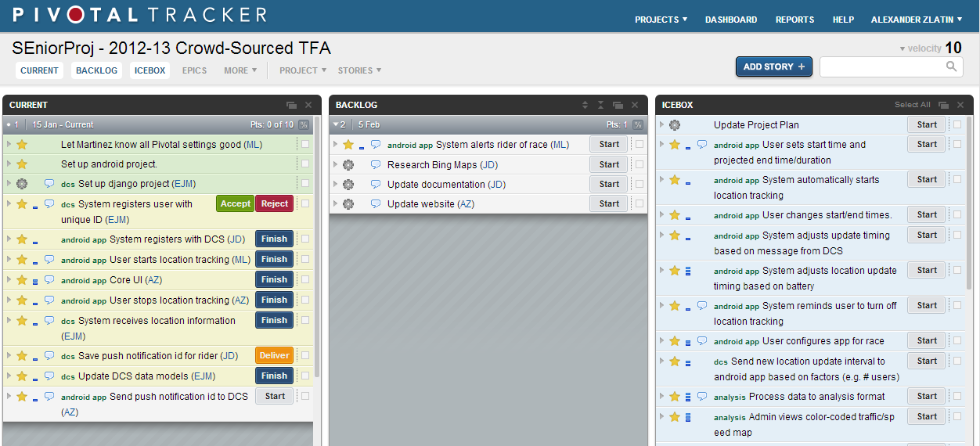
Task: Click the search magnifier icon
Action: pyautogui.click(x=952, y=67)
